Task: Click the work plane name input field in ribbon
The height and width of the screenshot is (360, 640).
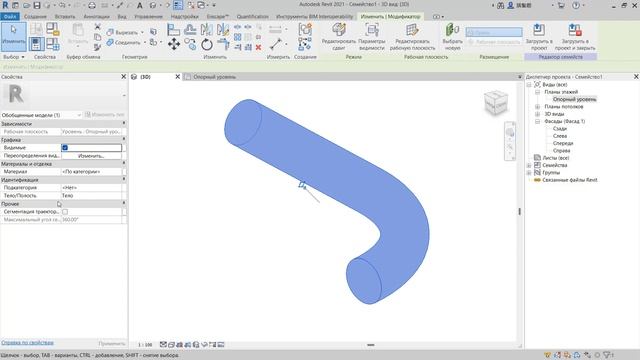Action: click(494, 32)
